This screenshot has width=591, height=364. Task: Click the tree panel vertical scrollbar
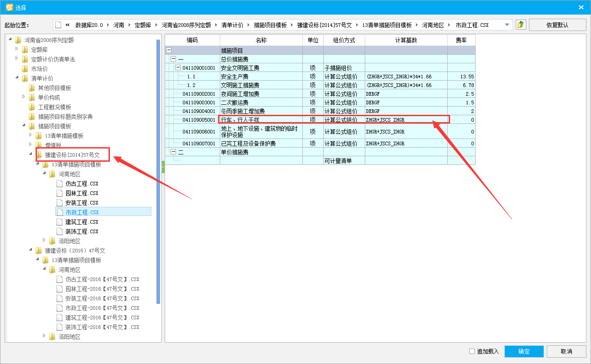(158, 172)
